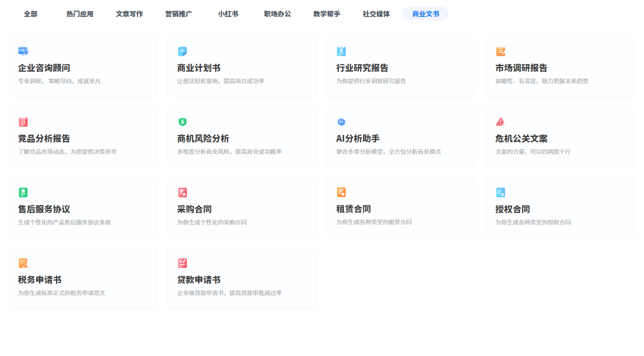Open the 商业计划书 title
Image resolution: width=644 pixels, height=356 pixels.
(199, 68)
